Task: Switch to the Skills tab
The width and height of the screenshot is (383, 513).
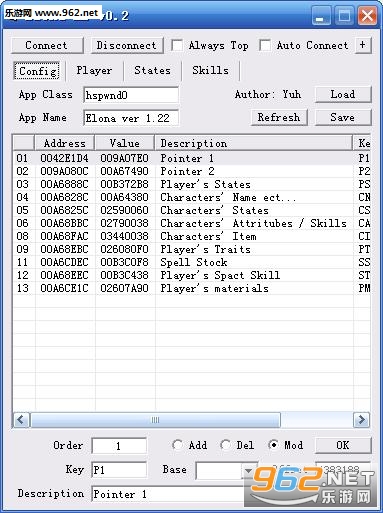Action: point(210,70)
